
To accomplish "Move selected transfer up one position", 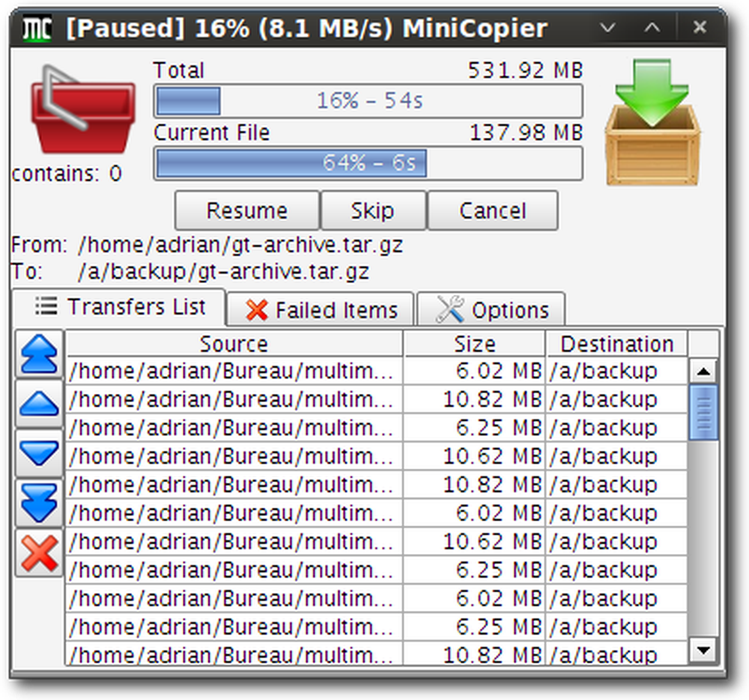I will (39, 404).
